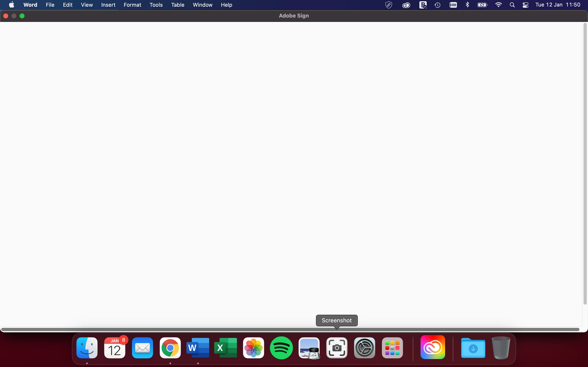Open Preview app in dock
Viewport: 588px width, 367px height.
pyautogui.click(x=309, y=348)
